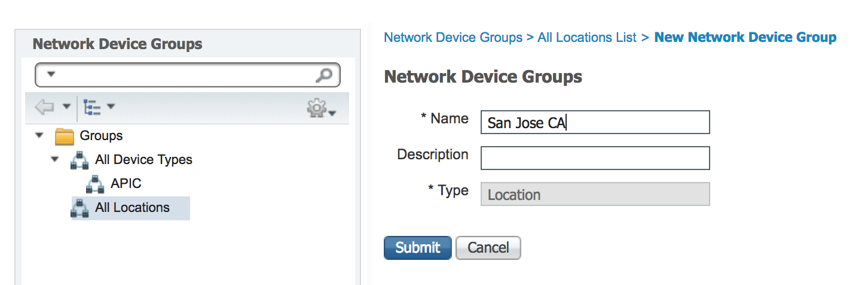Select the All Locations tree item

[x=132, y=208]
